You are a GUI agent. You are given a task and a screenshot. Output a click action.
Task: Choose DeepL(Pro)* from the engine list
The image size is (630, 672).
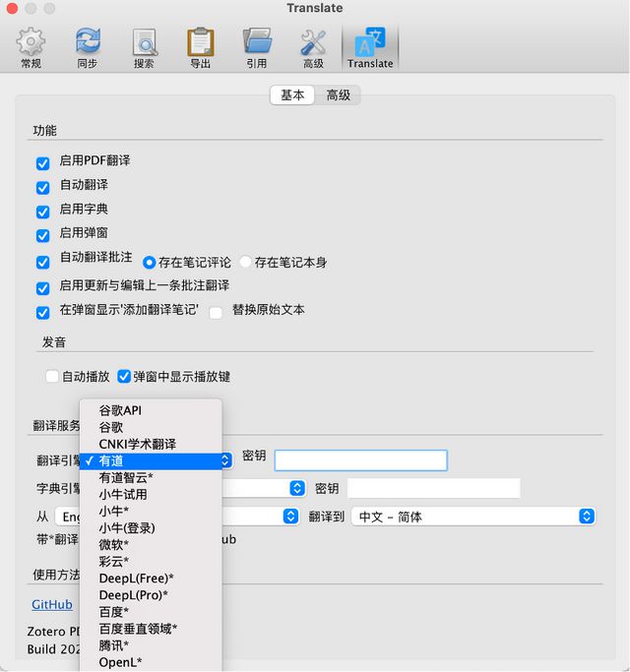click(x=151, y=595)
